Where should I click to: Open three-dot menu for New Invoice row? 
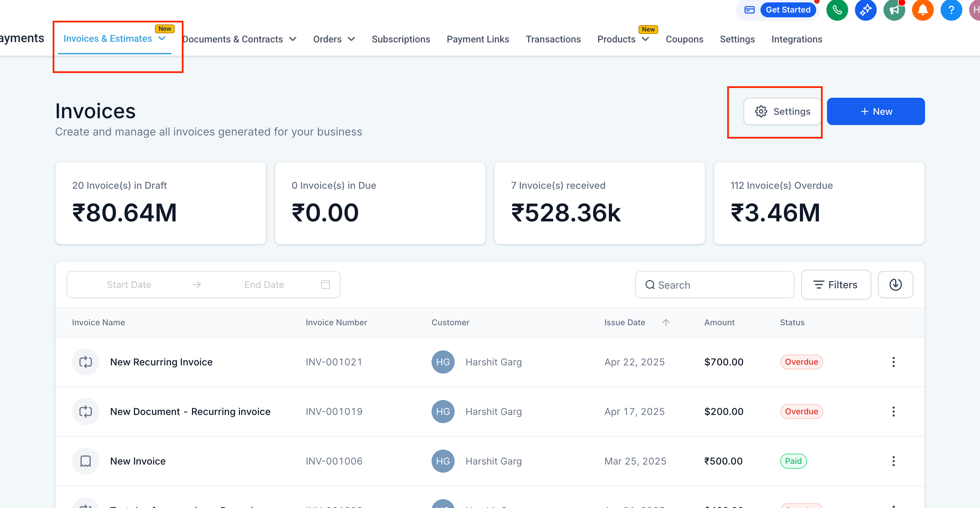[x=893, y=461]
